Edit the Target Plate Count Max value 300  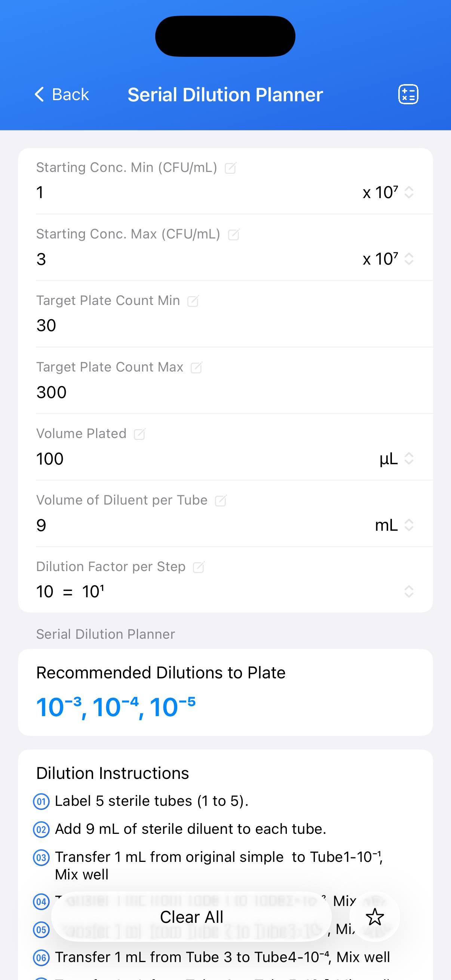pos(52,392)
